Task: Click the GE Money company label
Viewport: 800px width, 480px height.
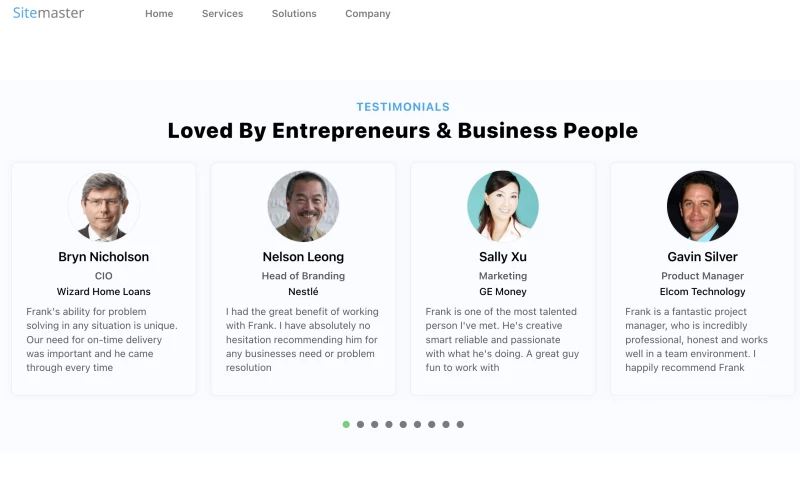Action: pos(503,292)
